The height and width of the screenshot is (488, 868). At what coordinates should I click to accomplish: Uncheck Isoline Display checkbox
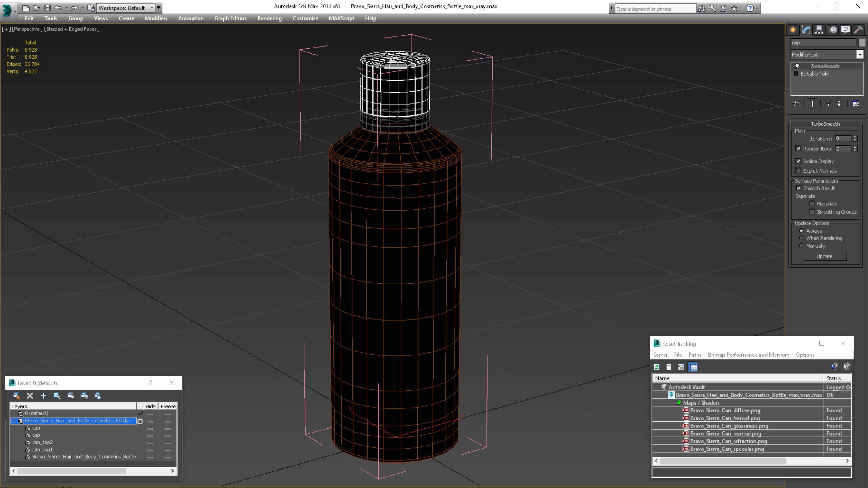(798, 161)
